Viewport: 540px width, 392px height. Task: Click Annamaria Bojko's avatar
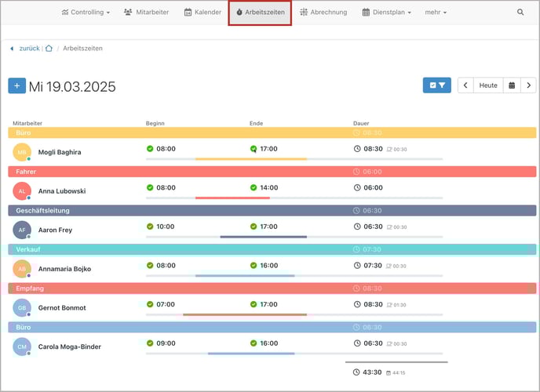tap(22, 269)
